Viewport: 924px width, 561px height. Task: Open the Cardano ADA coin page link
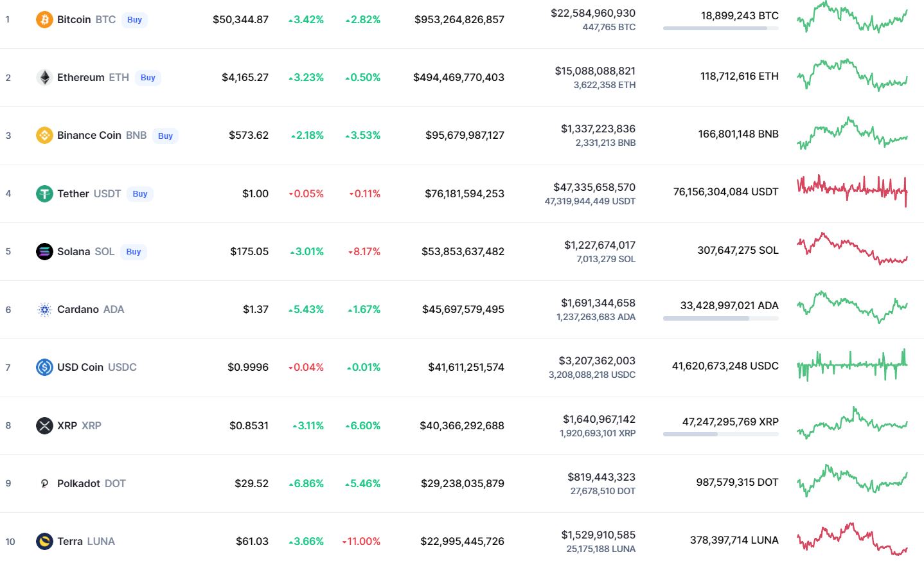click(x=91, y=310)
